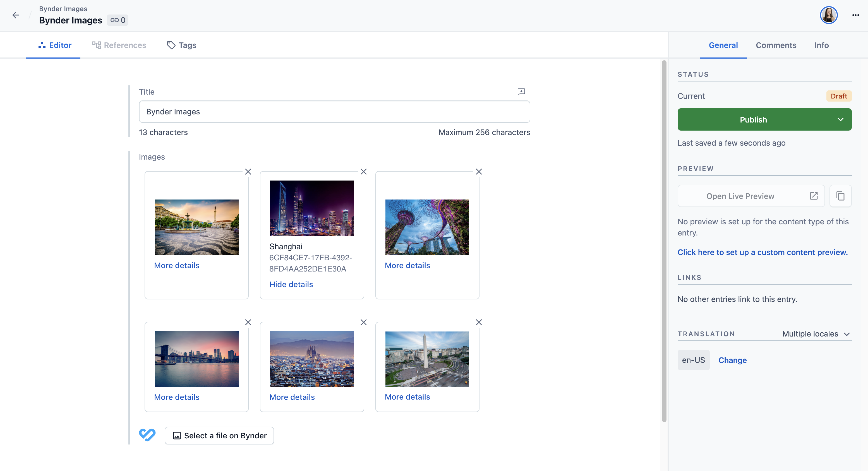Select a file on Bynder
Viewport: 868px width, 471px height.
click(x=219, y=436)
